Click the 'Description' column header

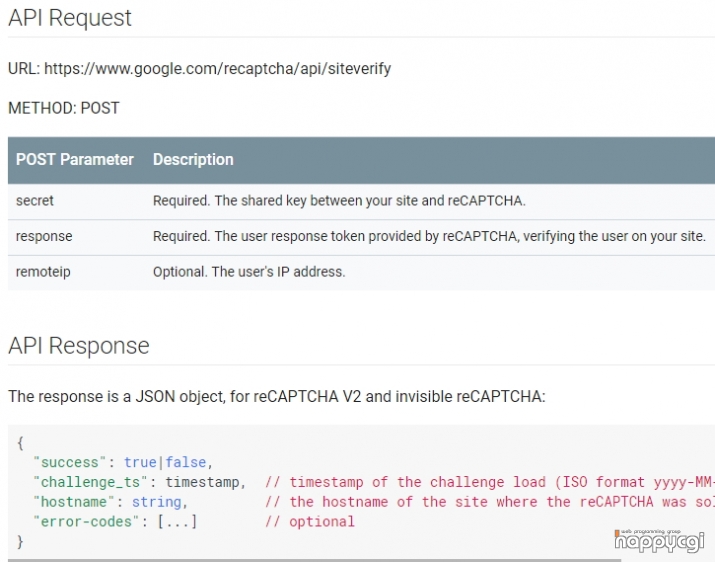coord(193,160)
